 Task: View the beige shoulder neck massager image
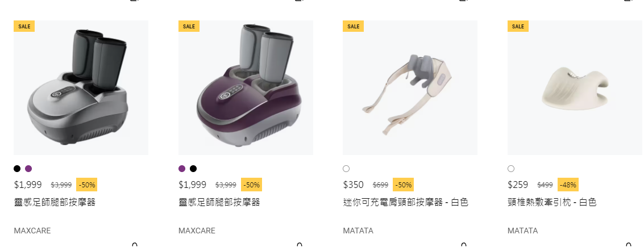click(410, 88)
